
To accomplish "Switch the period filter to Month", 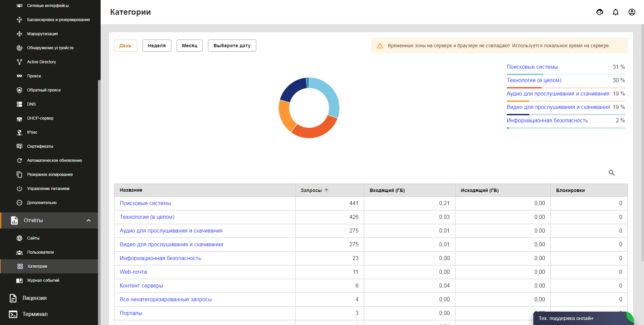I will click(190, 46).
